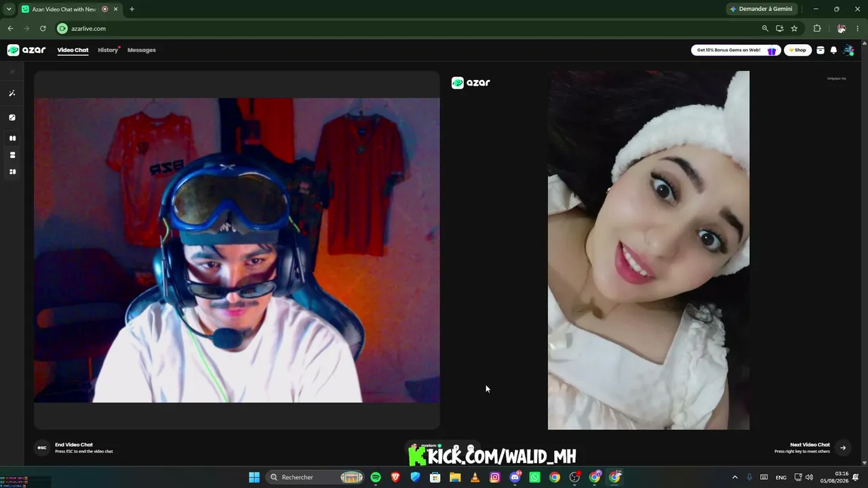Click the install app icon in address bar
The height and width of the screenshot is (488, 868).
780,28
